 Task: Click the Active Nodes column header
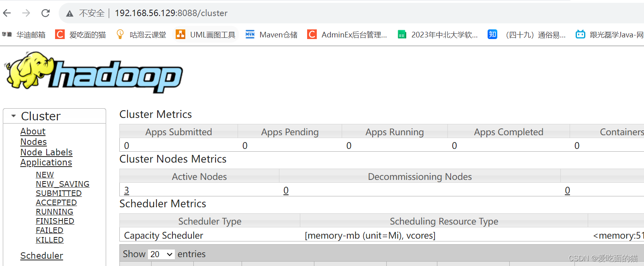click(x=199, y=177)
